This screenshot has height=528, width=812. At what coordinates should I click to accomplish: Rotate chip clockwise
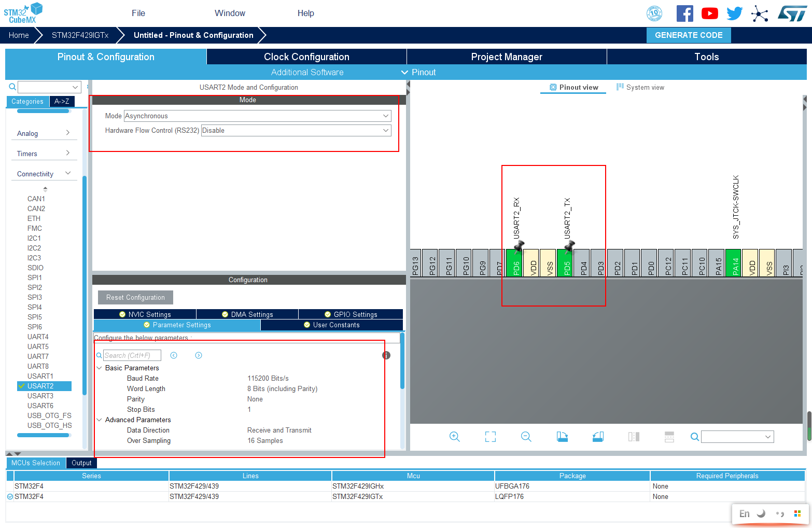click(562, 437)
